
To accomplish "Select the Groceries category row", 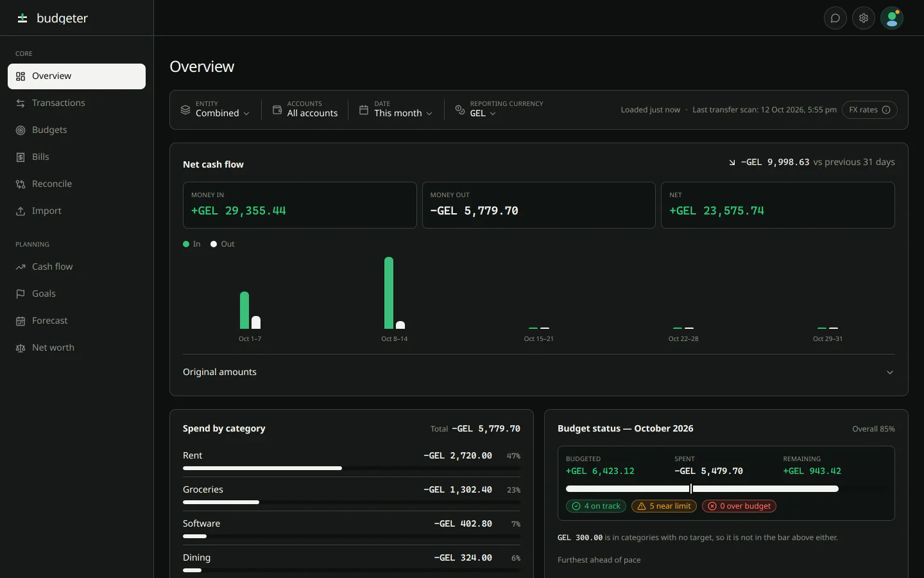I will tap(352, 494).
